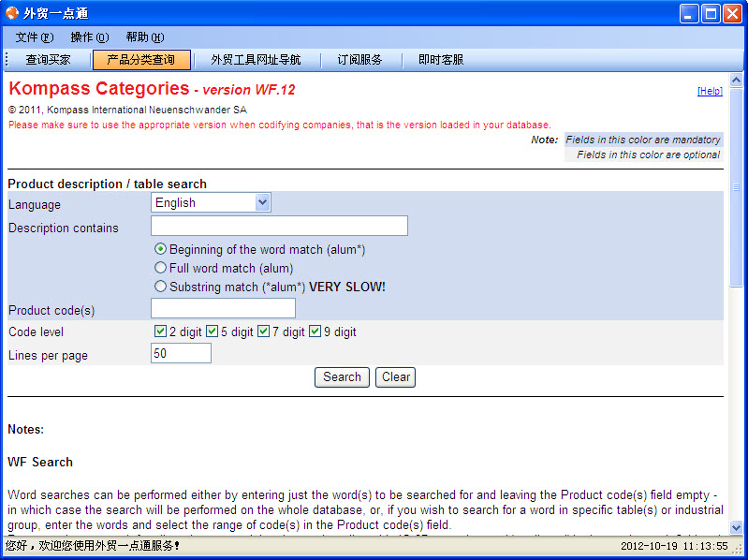Open the 操作(O) menu

(90, 37)
